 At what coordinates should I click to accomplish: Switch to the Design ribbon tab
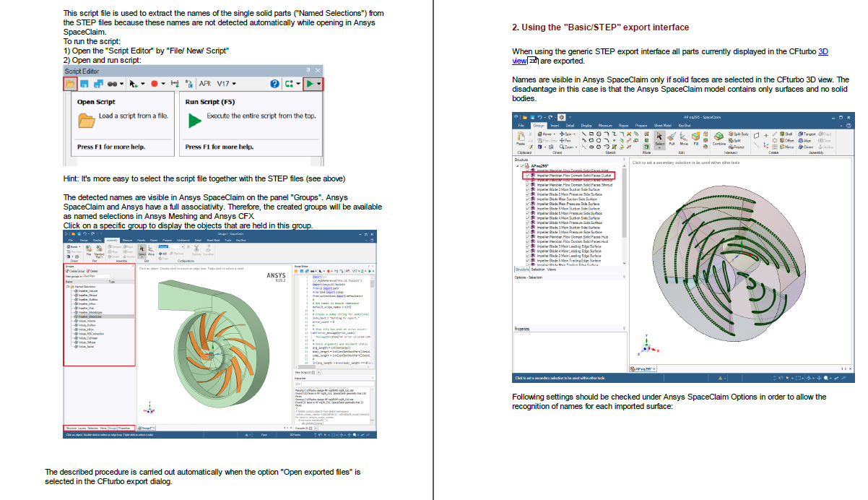click(x=538, y=126)
